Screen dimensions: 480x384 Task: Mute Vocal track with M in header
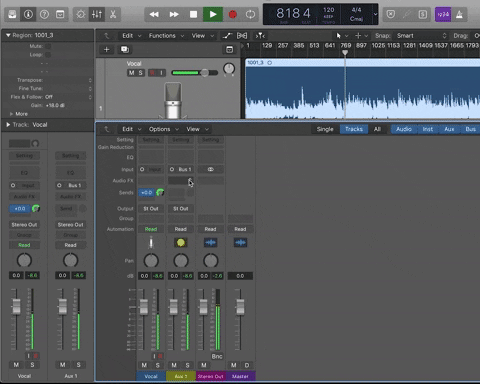tap(132, 73)
